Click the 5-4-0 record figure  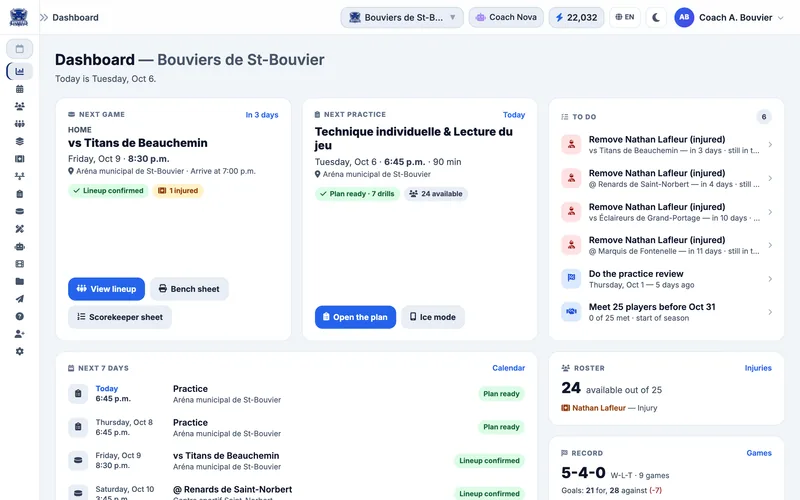[x=583, y=473]
